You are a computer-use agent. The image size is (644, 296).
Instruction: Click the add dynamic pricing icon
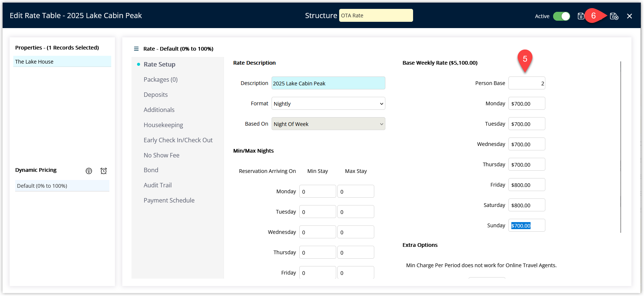pos(89,171)
